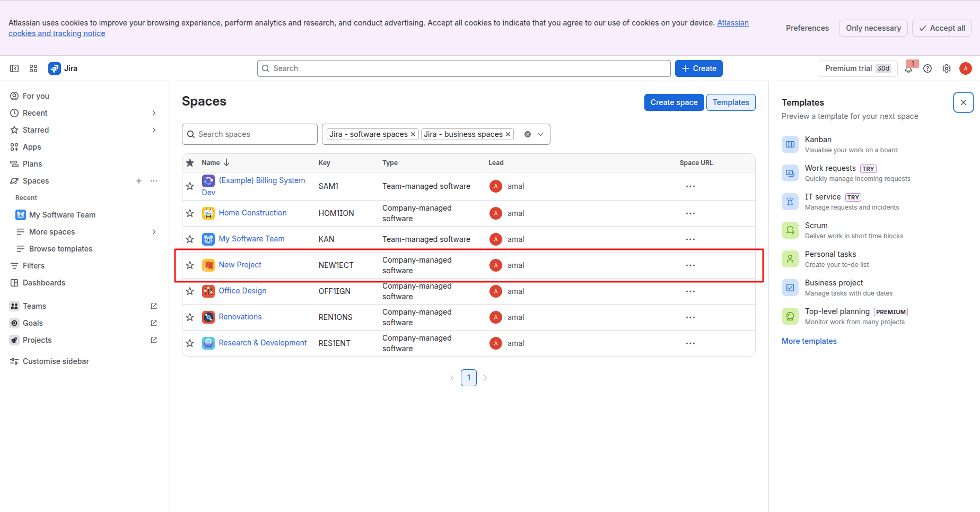The image size is (980, 512).
Task: Open the space type filter dropdown arrow
Action: [x=540, y=134]
